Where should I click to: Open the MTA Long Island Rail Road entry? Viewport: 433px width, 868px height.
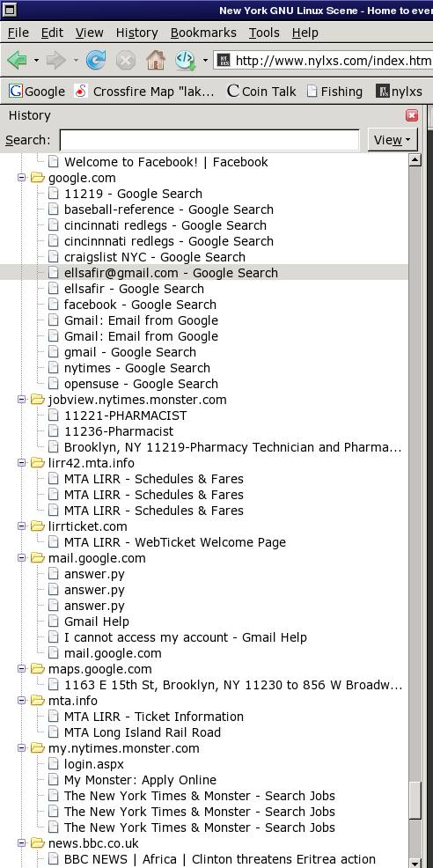143,732
